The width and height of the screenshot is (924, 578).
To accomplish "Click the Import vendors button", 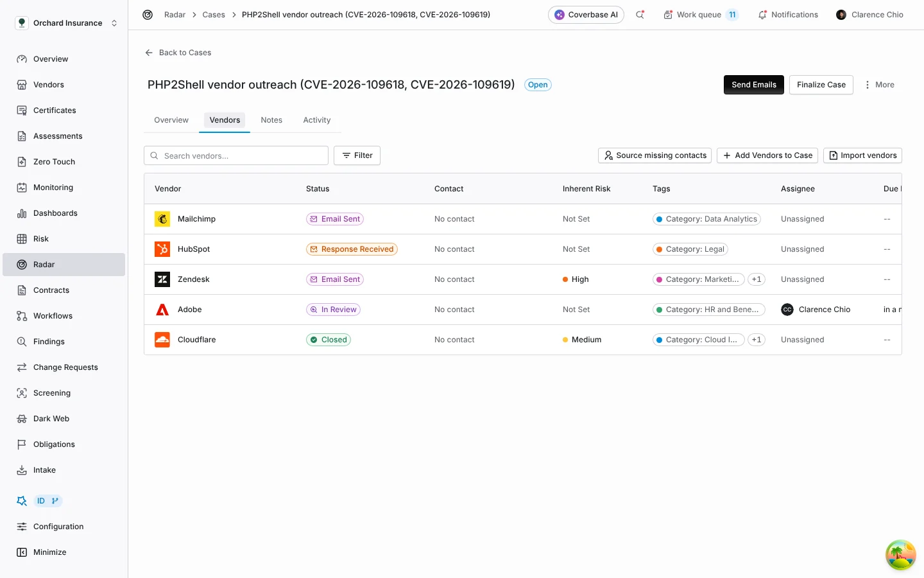I will tap(862, 155).
